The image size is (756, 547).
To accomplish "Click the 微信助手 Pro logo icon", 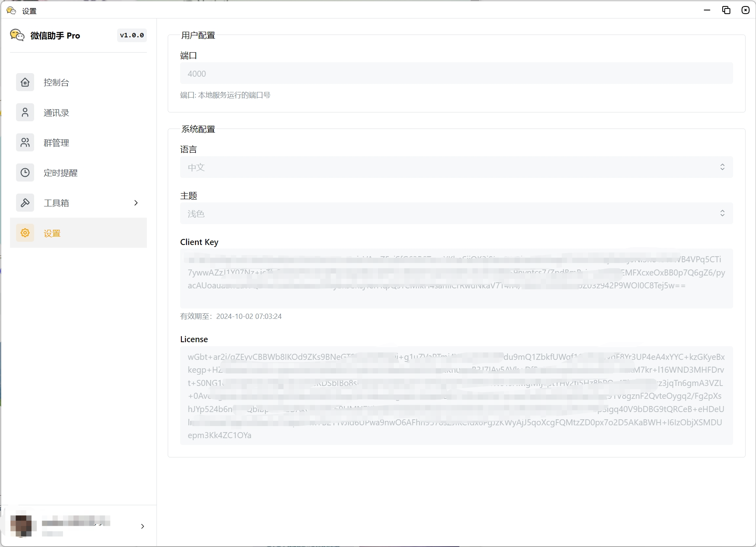I will click(17, 35).
